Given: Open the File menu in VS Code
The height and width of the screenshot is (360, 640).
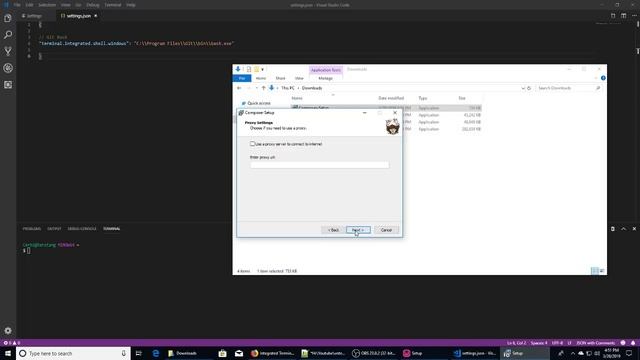Looking at the screenshot, I should 17,5.
